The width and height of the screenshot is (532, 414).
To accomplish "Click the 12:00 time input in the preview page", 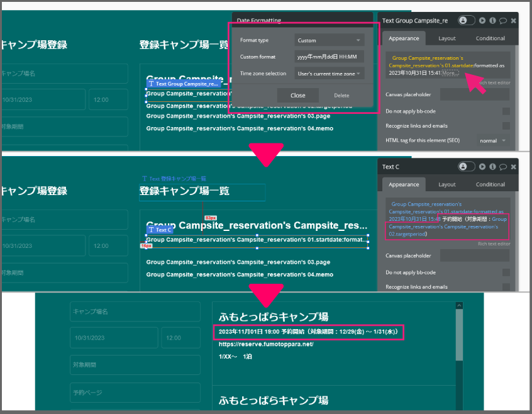I will pyautogui.click(x=181, y=338).
